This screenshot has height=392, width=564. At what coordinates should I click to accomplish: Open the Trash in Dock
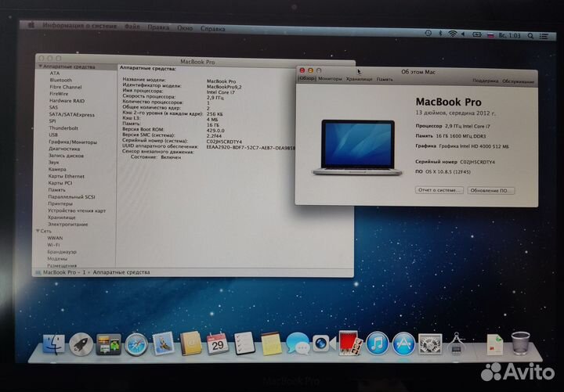click(x=520, y=343)
